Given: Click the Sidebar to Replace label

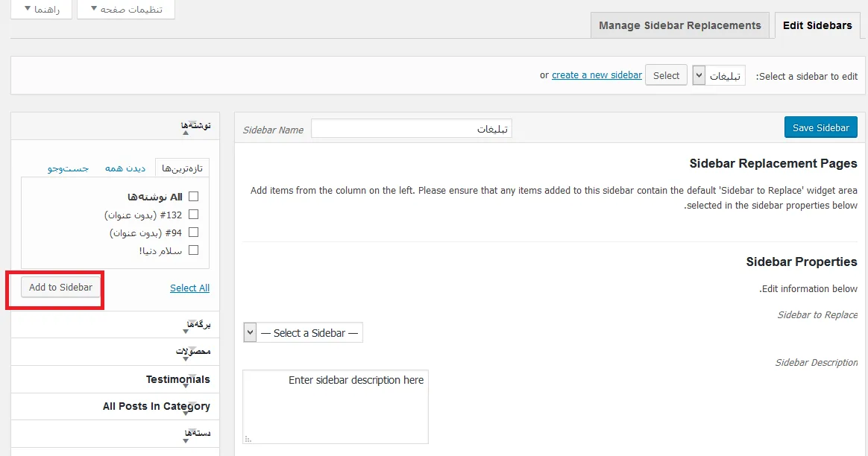Looking at the screenshot, I should click(817, 315).
